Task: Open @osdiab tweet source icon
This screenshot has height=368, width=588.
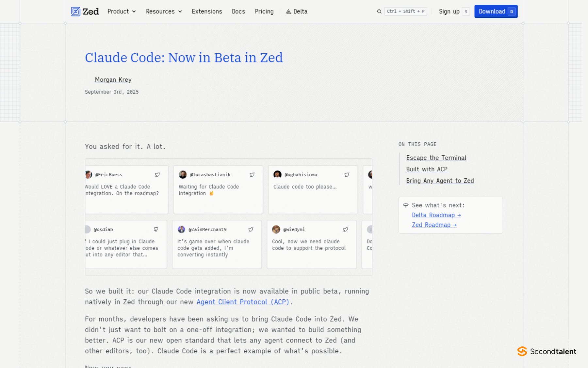Action: click(x=156, y=230)
